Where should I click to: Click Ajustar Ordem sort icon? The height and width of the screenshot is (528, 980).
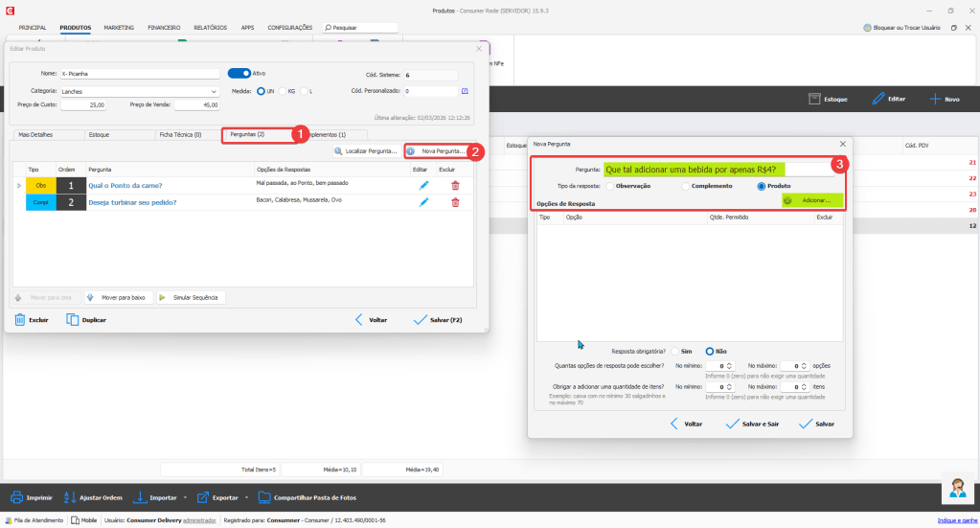69,497
